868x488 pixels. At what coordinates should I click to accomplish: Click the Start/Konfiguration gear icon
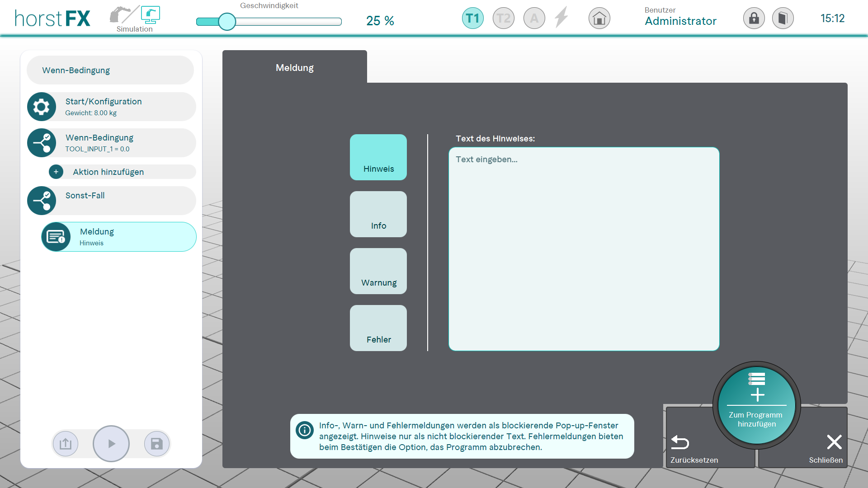[x=42, y=107]
